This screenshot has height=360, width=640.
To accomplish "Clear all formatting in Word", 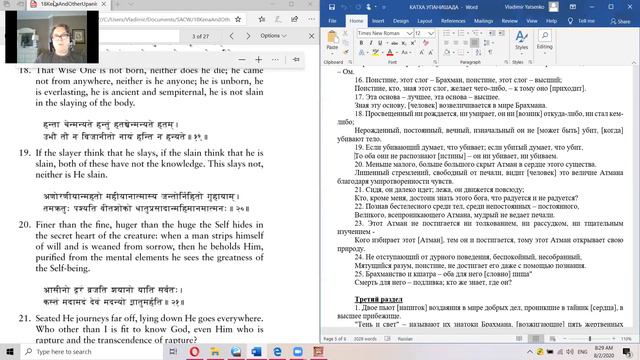I will tap(426, 43).
